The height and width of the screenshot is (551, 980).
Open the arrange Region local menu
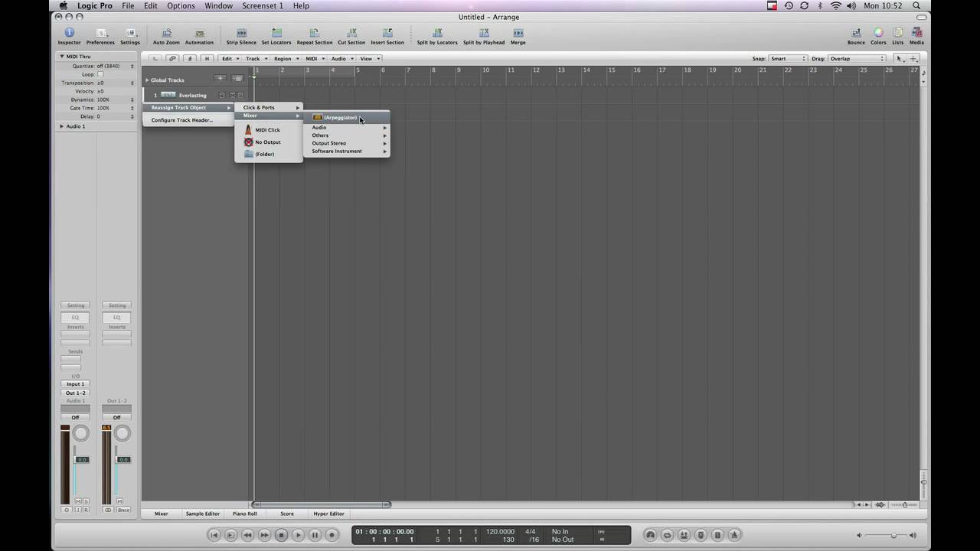click(x=285, y=58)
